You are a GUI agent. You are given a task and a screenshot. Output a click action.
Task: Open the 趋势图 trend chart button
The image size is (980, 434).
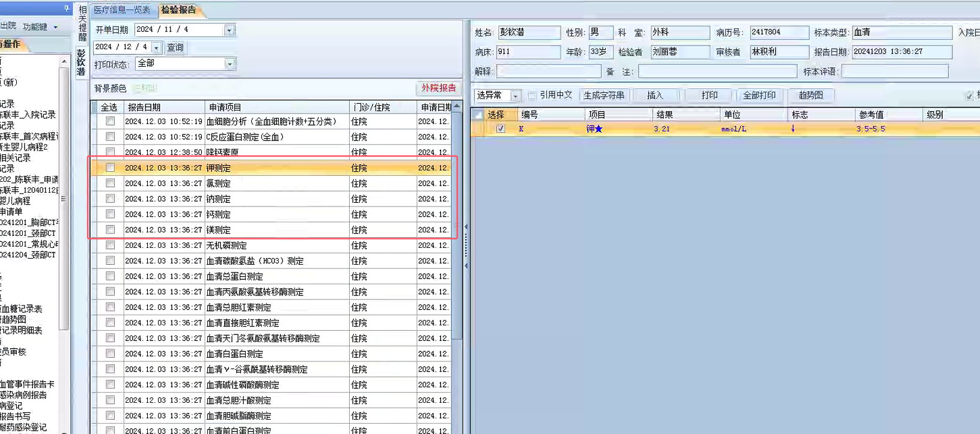point(811,95)
